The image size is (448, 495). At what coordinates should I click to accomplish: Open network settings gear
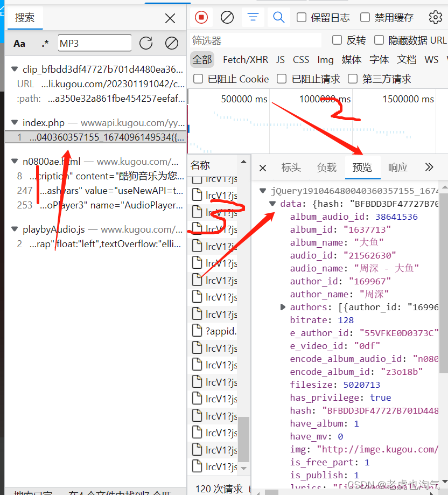coord(436,17)
